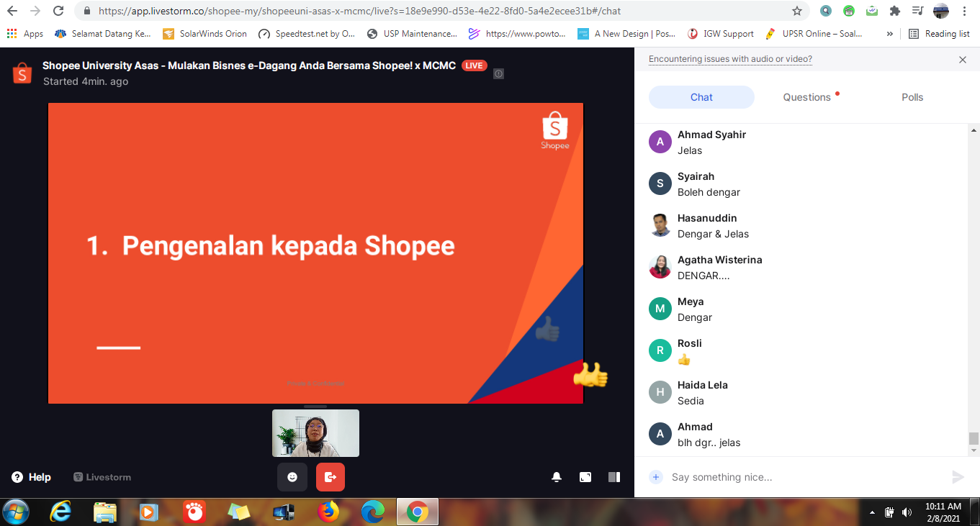Reload the page in Chrome
The width and height of the screenshot is (980, 526).
point(58,11)
